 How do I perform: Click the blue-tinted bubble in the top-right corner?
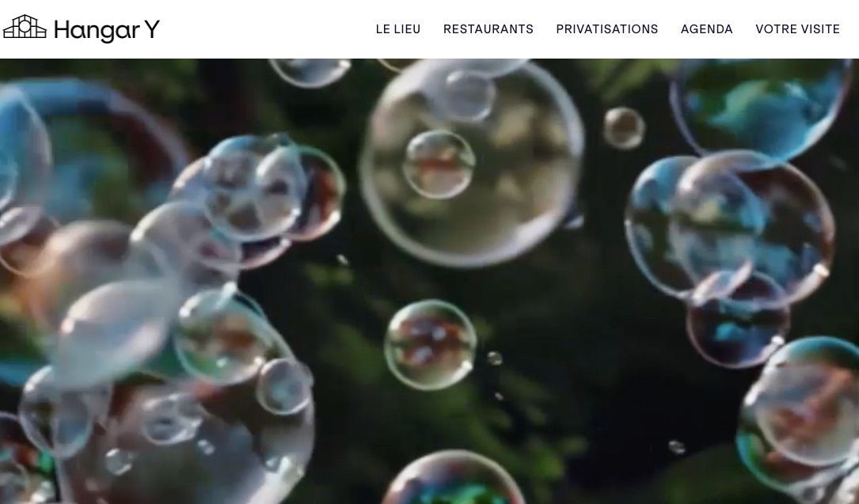click(x=762, y=107)
